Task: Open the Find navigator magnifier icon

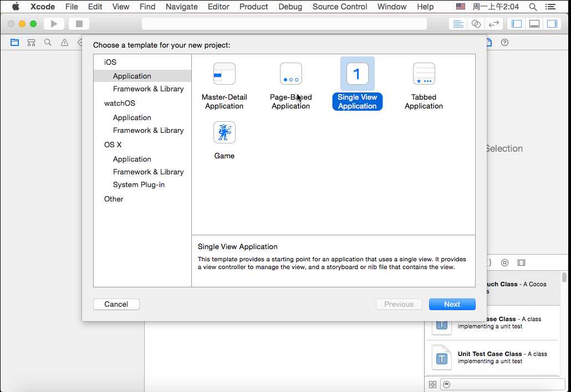Action: pos(48,43)
